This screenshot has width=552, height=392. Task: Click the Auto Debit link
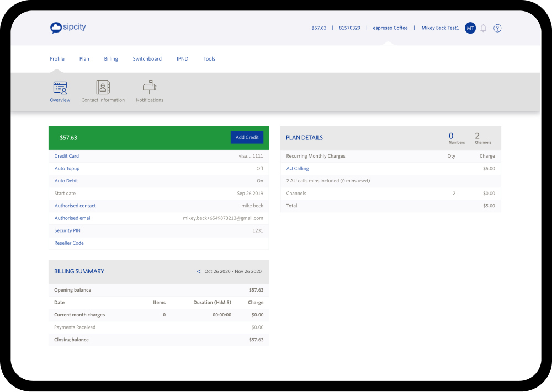(x=66, y=181)
